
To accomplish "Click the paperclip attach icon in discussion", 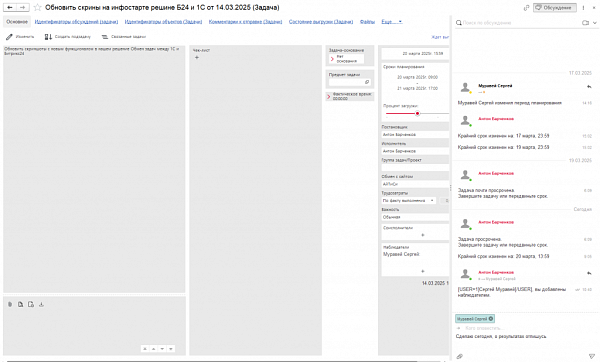I will [x=460, y=356].
